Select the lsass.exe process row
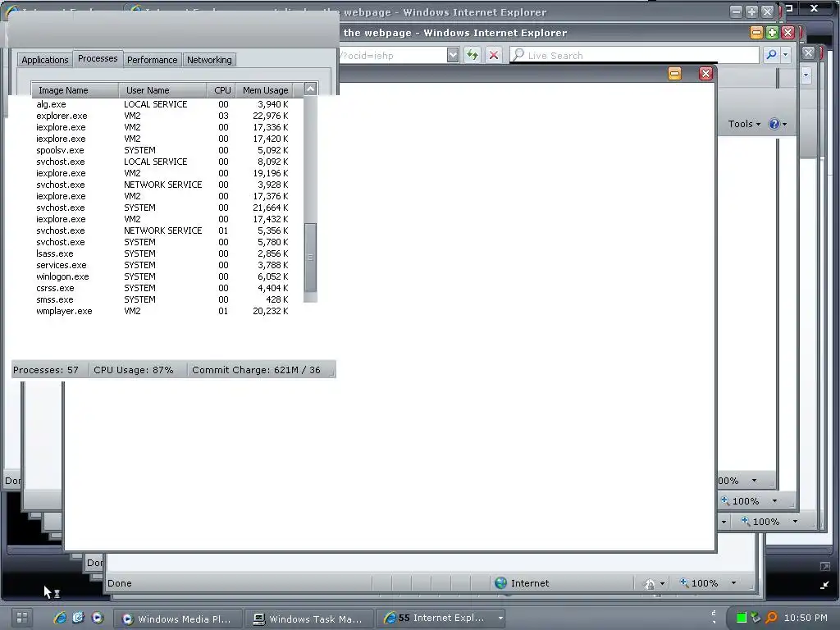Viewport: 840px width, 630px height. pos(162,253)
